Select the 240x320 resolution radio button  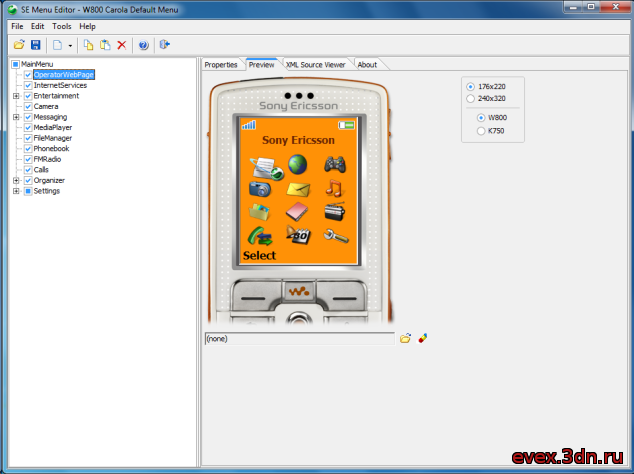coord(470,98)
